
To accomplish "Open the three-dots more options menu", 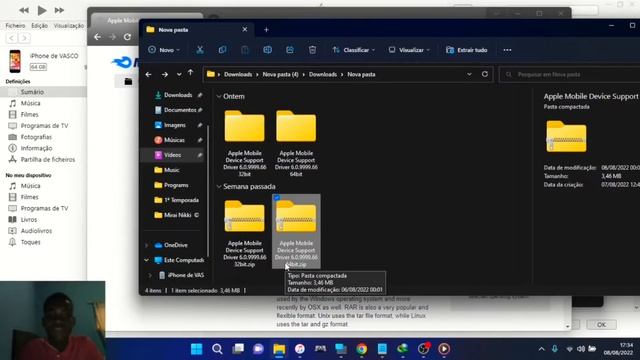I will coord(507,50).
